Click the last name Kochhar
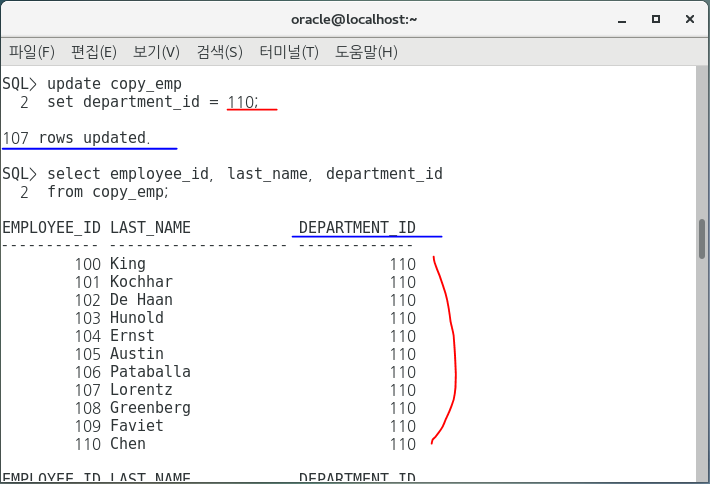 point(141,282)
